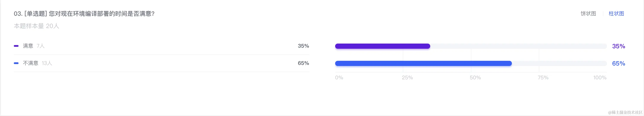Image resolution: width=644 pixels, height=116 pixels.
Task: Click the blue 65% label beside bar
Action: tap(619, 64)
